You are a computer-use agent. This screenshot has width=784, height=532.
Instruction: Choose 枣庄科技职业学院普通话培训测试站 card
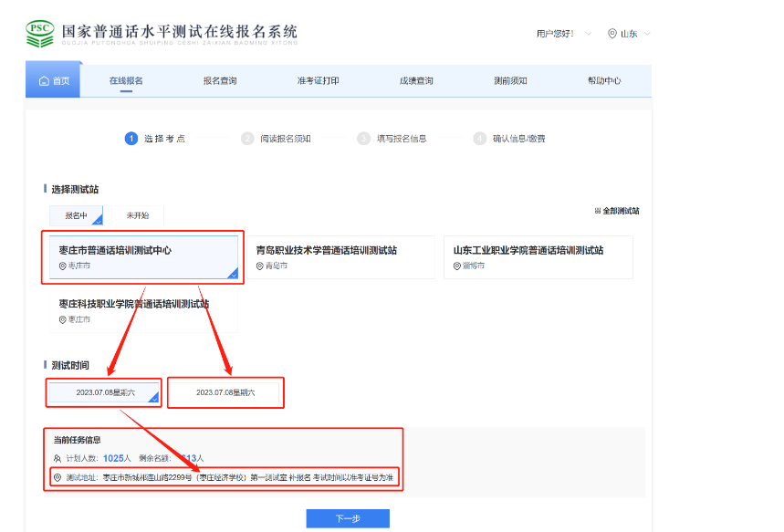[x=143, y=310]
